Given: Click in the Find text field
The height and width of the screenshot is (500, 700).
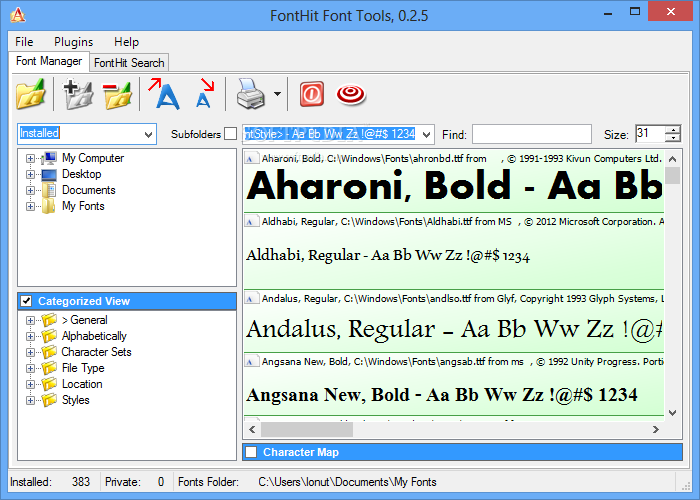Looking at the screenshot, I should tap(532, 134).
